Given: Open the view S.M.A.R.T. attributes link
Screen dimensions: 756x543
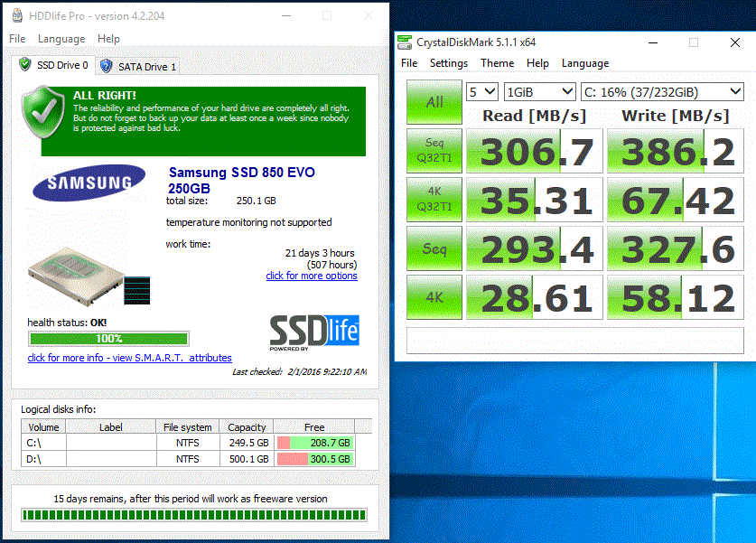Looking at the screenshot, I should tap(130, 358).
